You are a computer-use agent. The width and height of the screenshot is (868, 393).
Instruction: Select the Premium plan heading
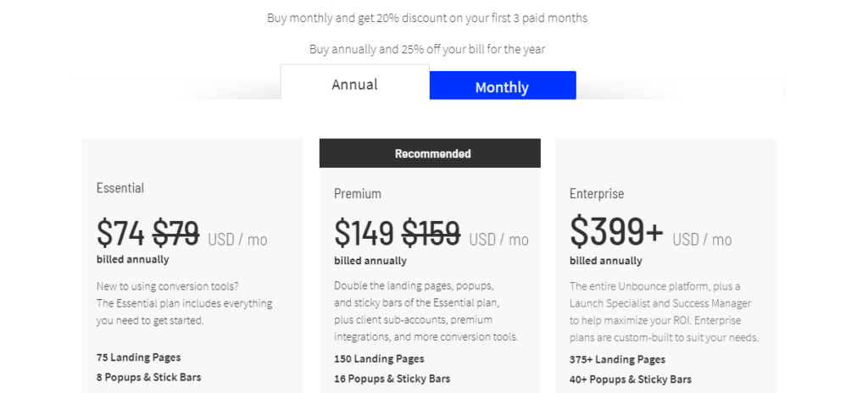[358, 194]
